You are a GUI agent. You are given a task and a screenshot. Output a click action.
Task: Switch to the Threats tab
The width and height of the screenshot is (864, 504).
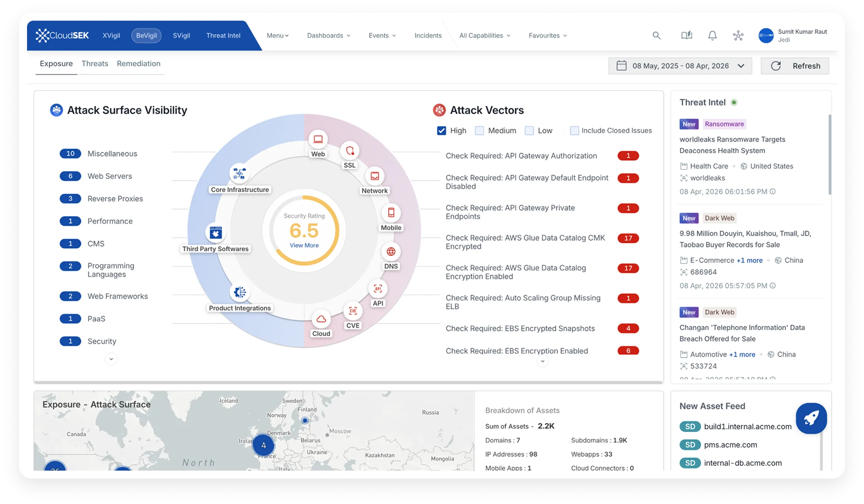point(95,64)
